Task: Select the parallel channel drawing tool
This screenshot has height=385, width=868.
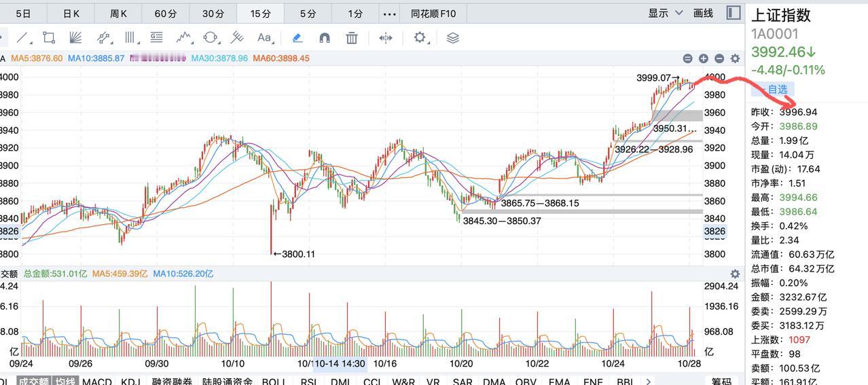Action: point(103,37)
